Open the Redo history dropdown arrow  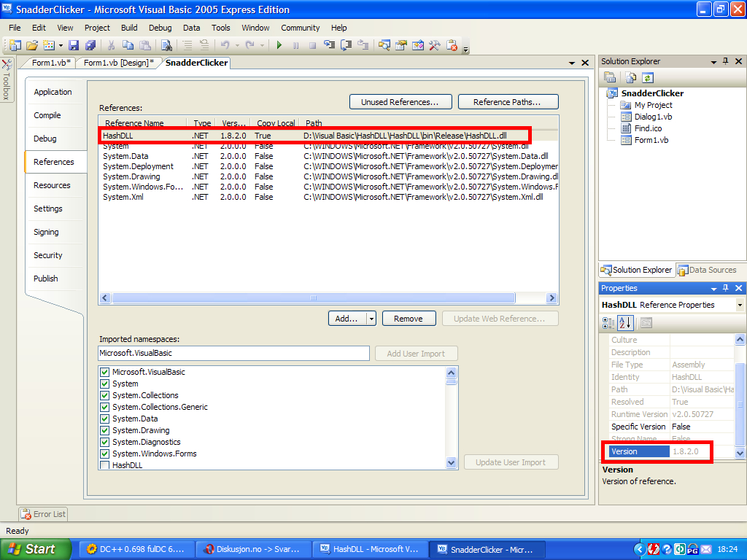pos(262,46)
